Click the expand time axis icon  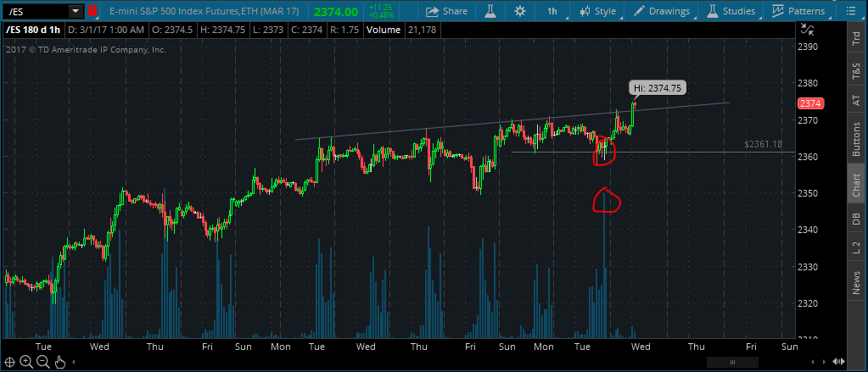pyautogui.click(x=840, y=362)
